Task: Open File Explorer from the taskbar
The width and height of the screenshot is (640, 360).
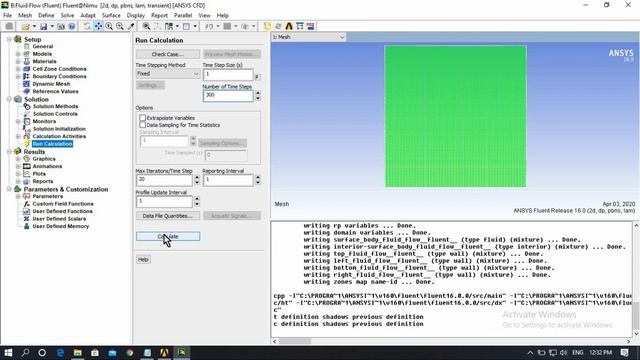Action: pyautogui.click(x=78, y=353)
